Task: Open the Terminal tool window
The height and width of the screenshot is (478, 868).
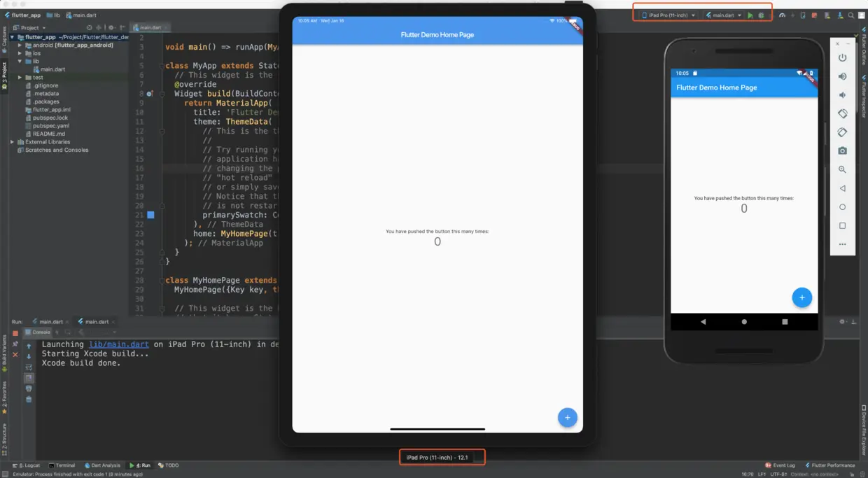Action: coord(62,465)
